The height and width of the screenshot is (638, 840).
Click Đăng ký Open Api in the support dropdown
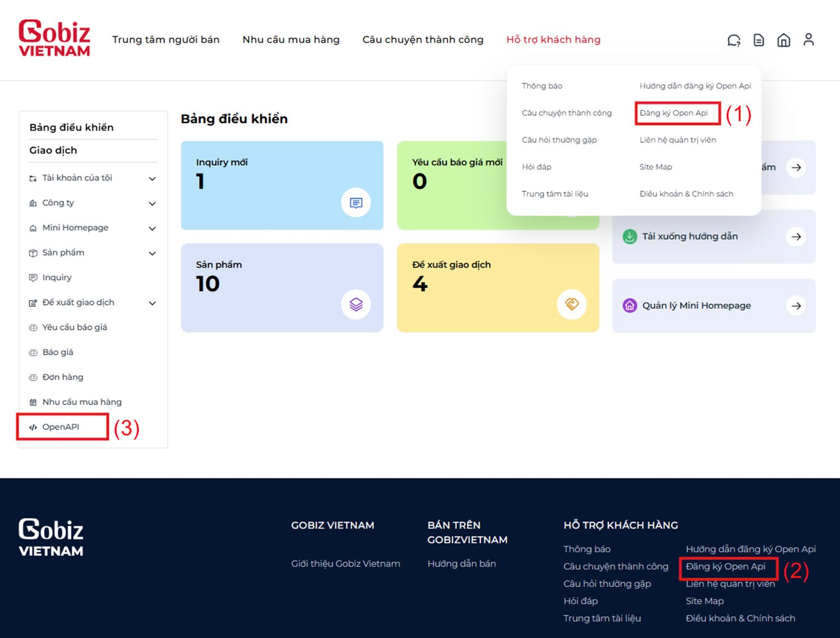677,113
